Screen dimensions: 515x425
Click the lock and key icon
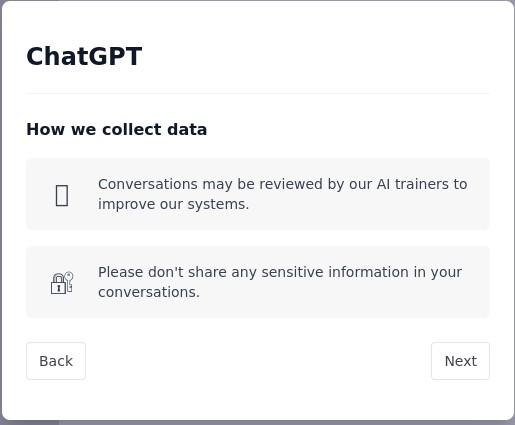pos(62,282)
